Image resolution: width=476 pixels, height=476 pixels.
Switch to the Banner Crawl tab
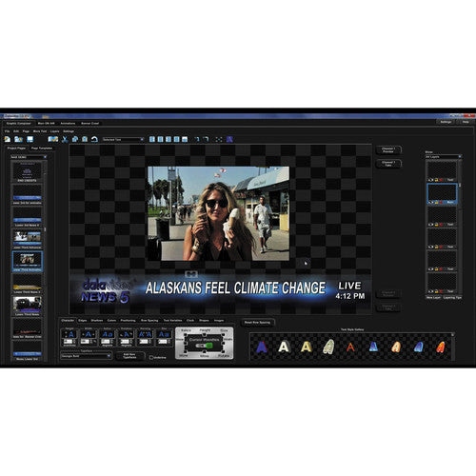pyautogui.click(x=90, y=123)
